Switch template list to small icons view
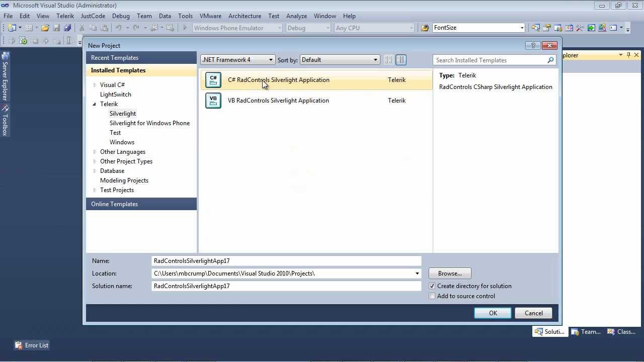Screen dimensions: 644x362 click(388, 60)
